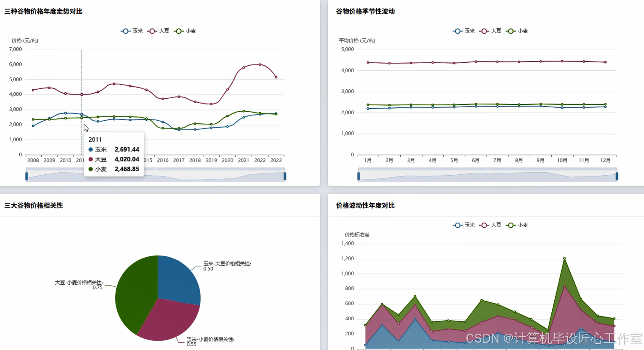Hide 小麦 line in seasonal fluctuation legend
The height and width of the screenshot is (350, 644).
point(517,31)
